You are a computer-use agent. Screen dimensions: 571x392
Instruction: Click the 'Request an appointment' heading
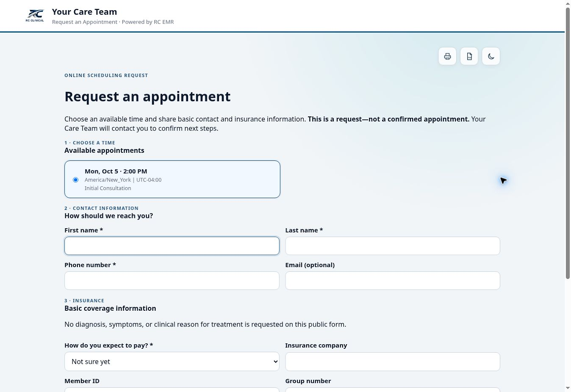click(147, 97)
